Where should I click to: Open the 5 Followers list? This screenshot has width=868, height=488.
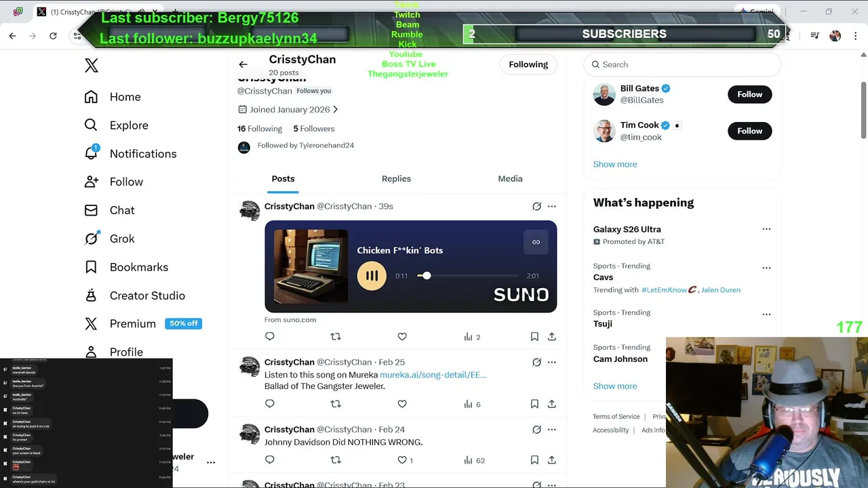click(314, 129)
